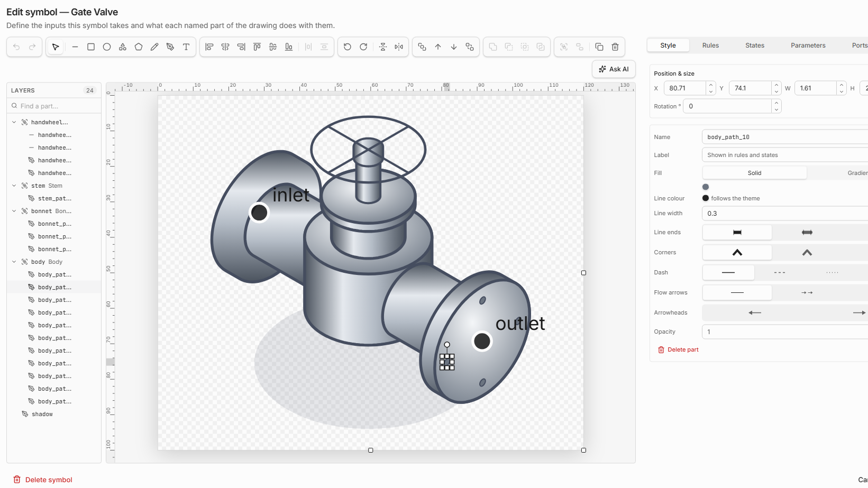Viewport: 868px width, 488px height.
Task: Move part up one layer
Action: click(438, 47)
